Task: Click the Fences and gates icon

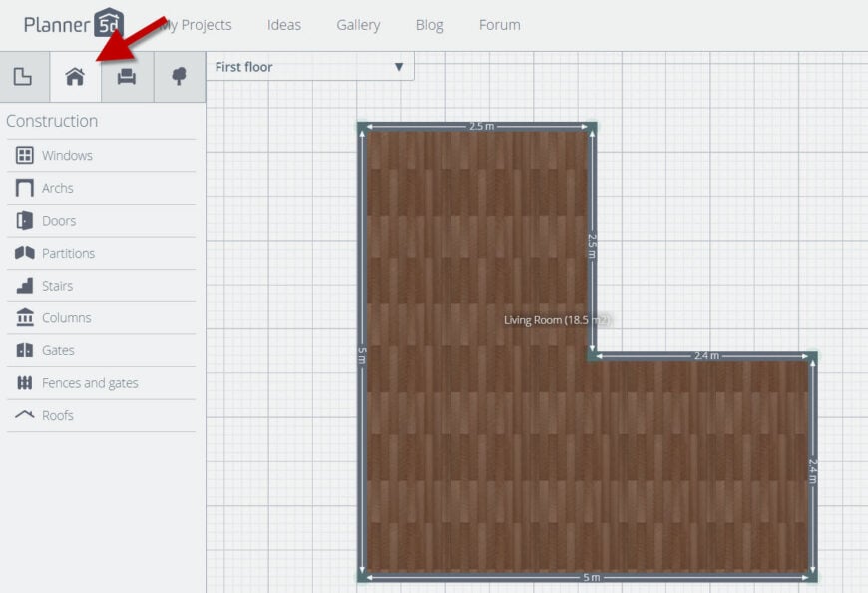Action: [24, 383]
